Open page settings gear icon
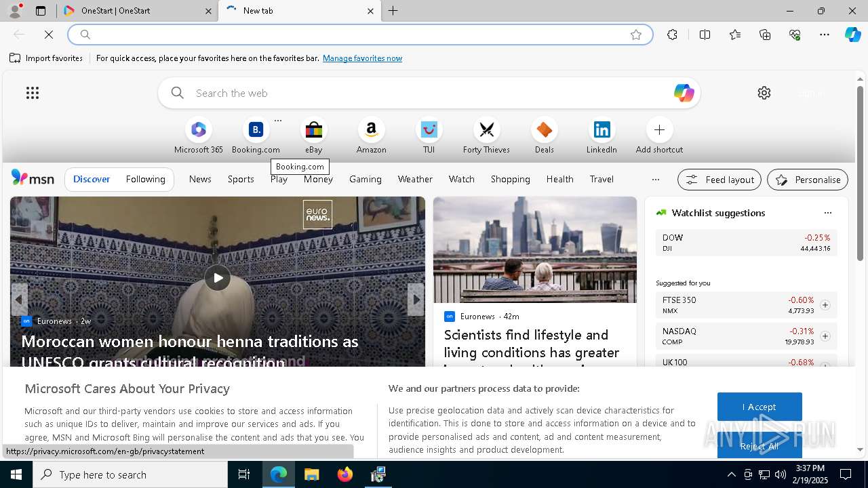 coord(764,93)
